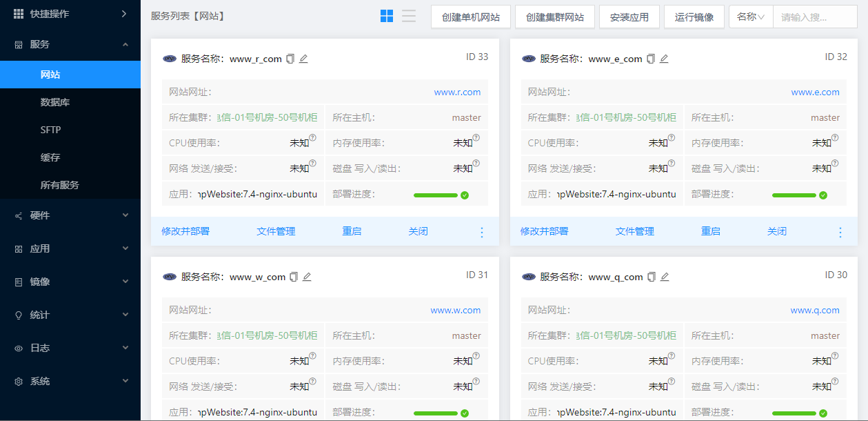The image size is (868, 421).
Task: Open the www.e.com website link
Action: (815, 92)
